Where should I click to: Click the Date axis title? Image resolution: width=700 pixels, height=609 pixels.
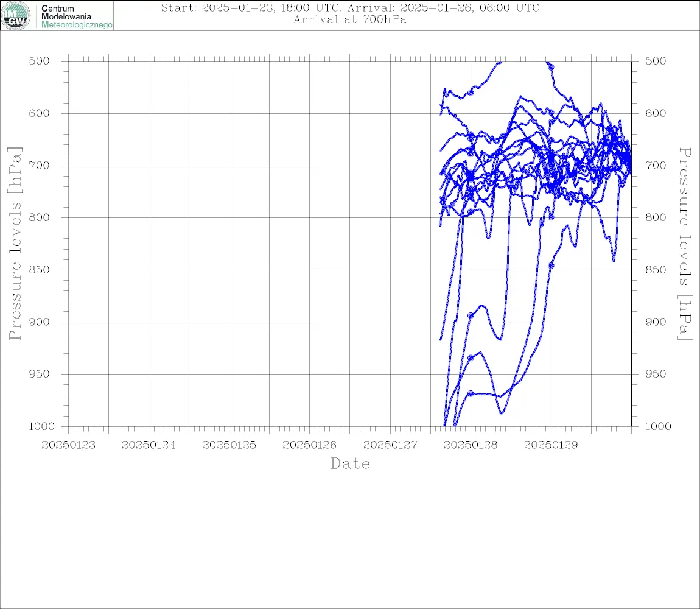click(350, 463)
